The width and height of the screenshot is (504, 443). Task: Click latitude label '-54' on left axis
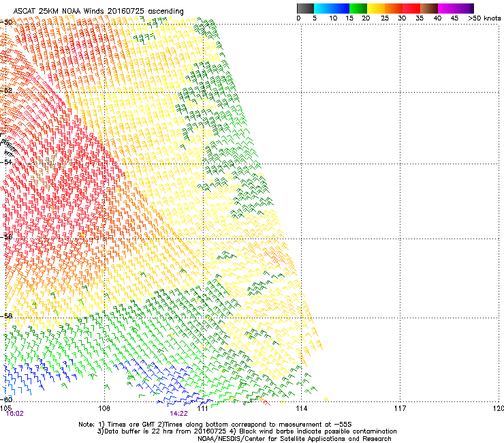point(7,162)
